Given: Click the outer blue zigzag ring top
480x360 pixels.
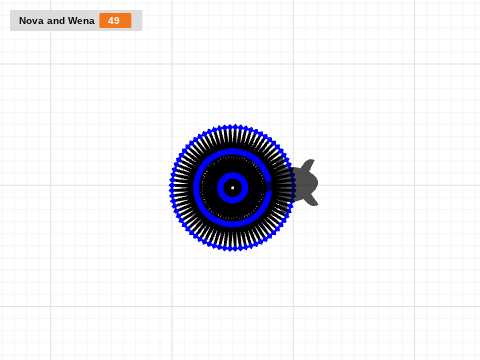Looking at the screenshot, I should point(233,127).
